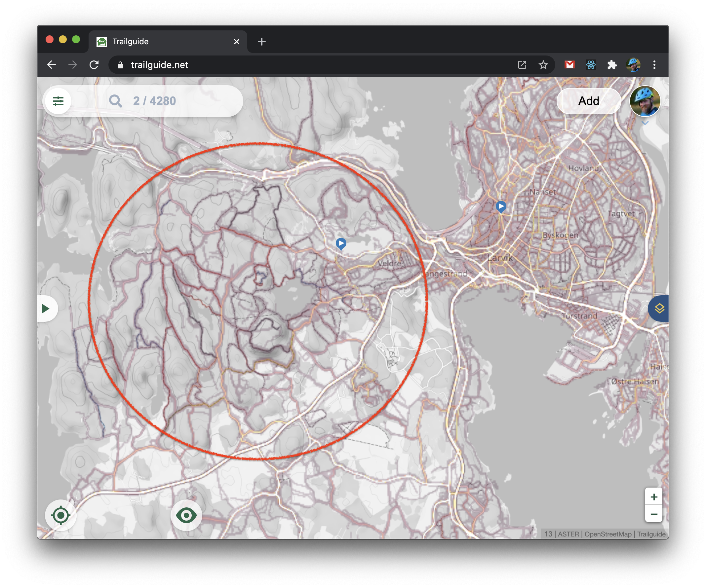Zoom out the map with minus
The height and width of the screenshot is (588, 706).
(653, 514)
